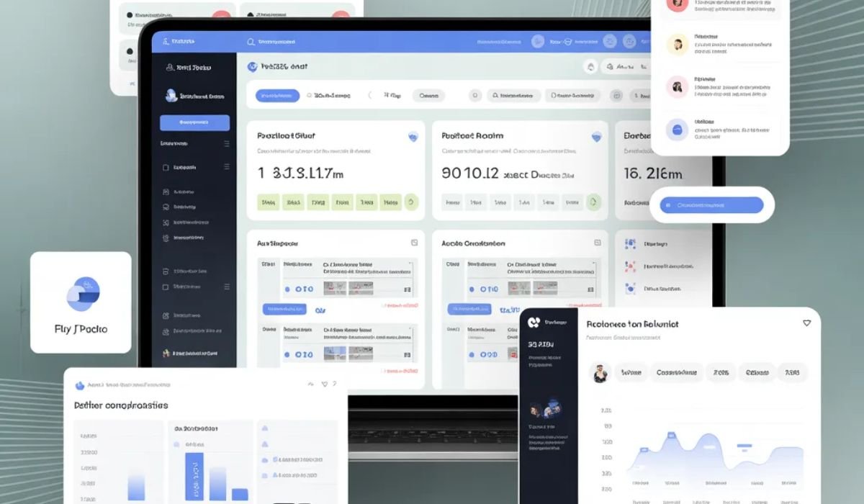
Task: Toggle the green circular button on first stats card
Action: pyautogui.click(x=411, y=202)
